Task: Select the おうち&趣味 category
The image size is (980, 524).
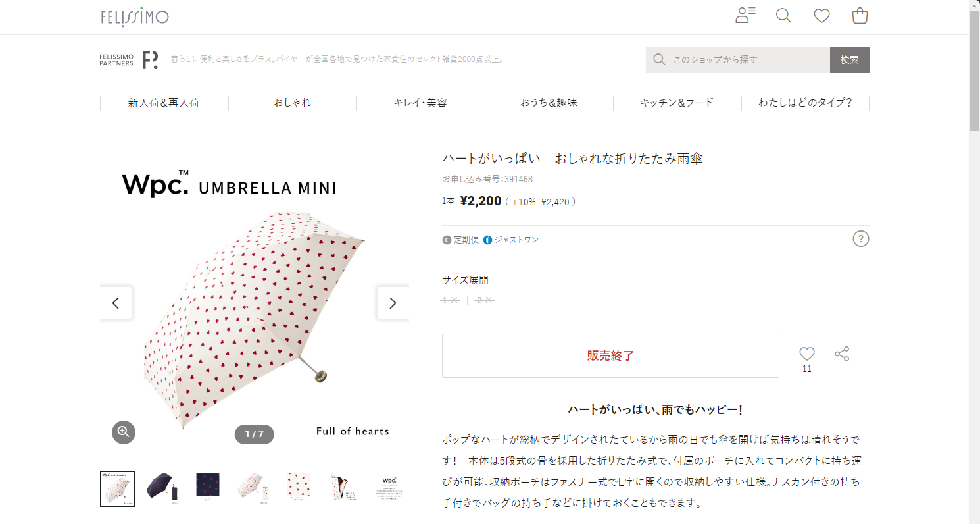Action: coord(549,103)
